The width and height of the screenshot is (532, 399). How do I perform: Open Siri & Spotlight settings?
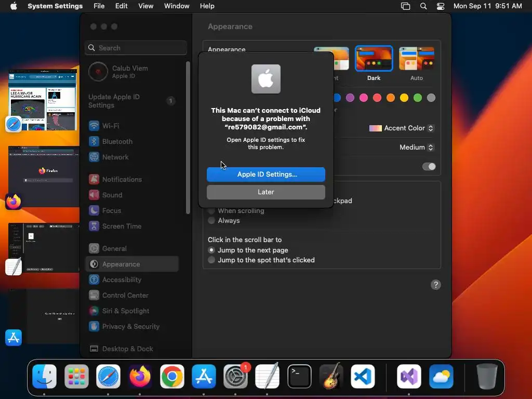click(x=132, y=311)
